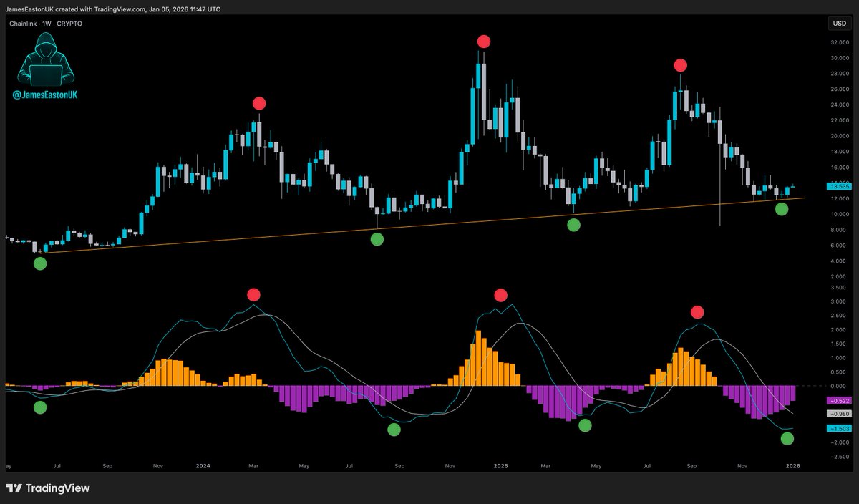Click the 28.000 price axis label
This screenshot has width=859, height=504.
[x=838, y=74]
